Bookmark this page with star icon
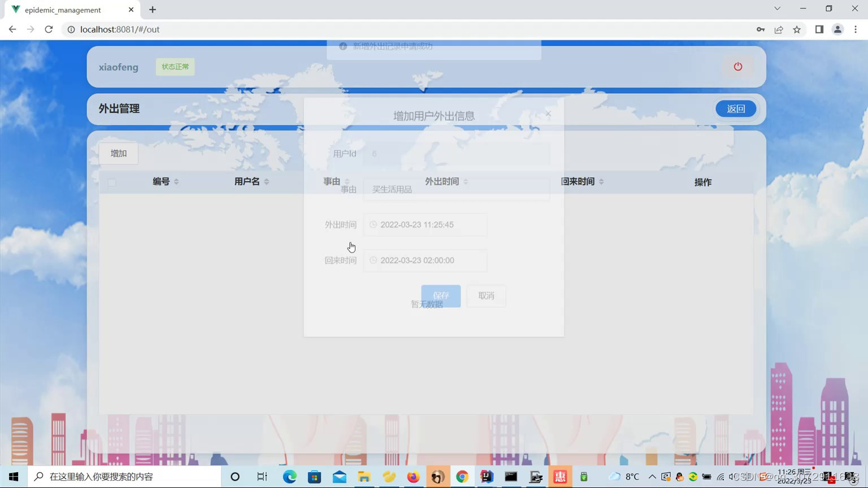868x488 pixels. tap(797, 29)
